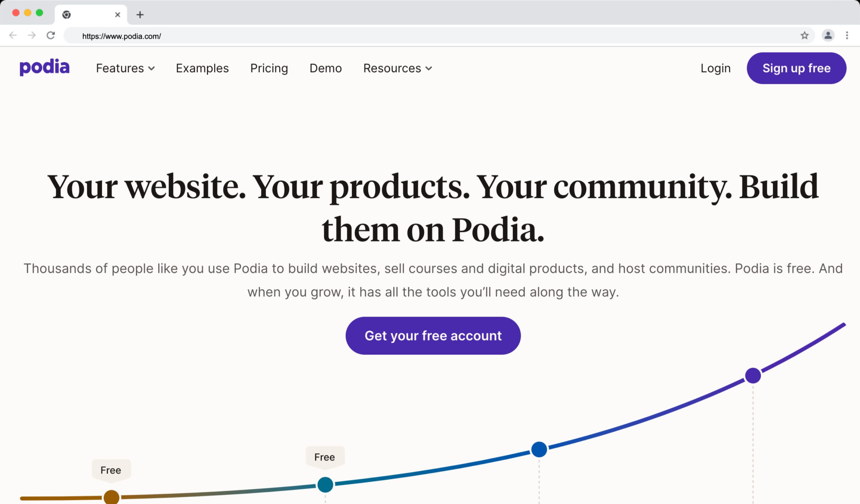Go to the Pricing page

(x=269, y=68)
